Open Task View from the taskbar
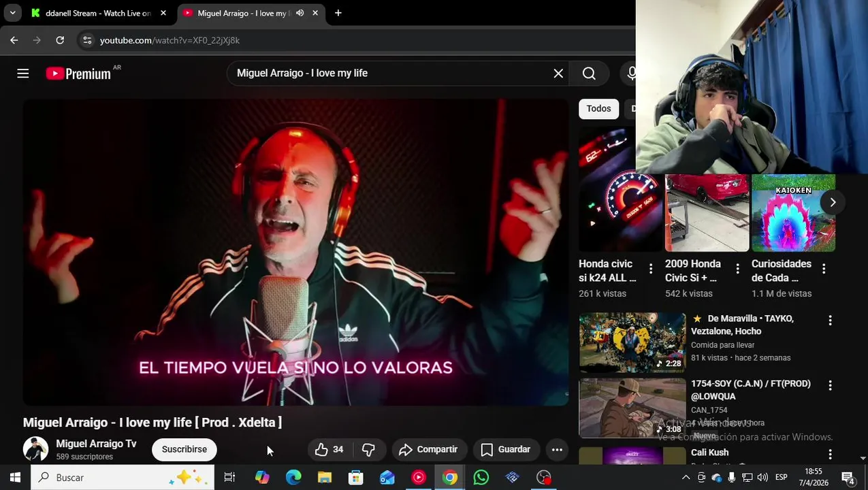Viewport: 868px width, 490px height. [229, 477]
